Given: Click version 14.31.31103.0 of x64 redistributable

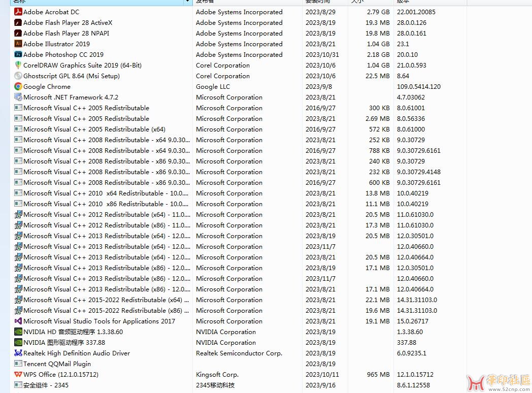Looking at the screenshot, I should 417,300.
